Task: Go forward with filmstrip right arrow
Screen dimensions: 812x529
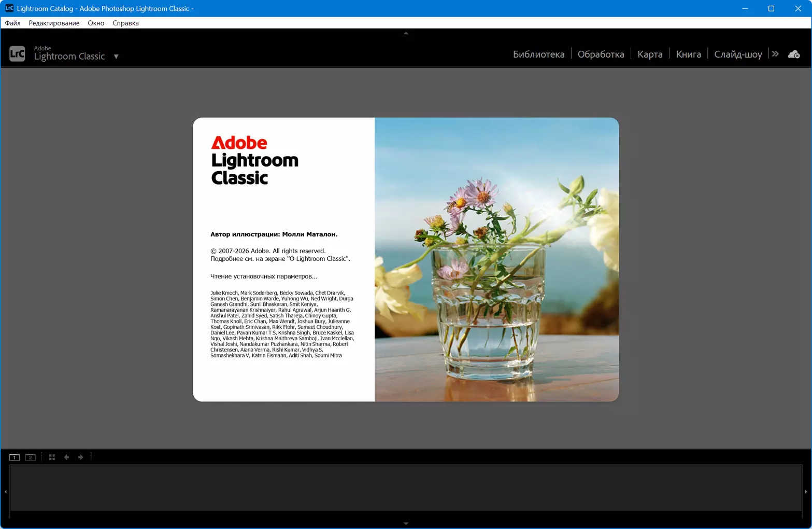Action: click(80, 457)
